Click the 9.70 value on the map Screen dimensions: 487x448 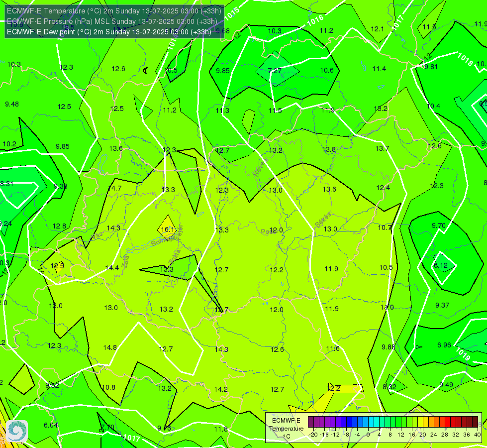point(439,225)
